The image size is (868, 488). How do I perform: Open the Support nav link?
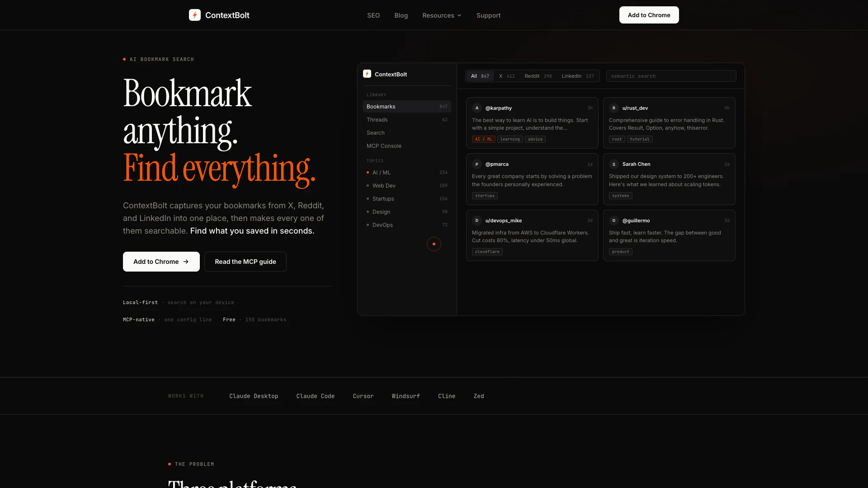(488, 15)
